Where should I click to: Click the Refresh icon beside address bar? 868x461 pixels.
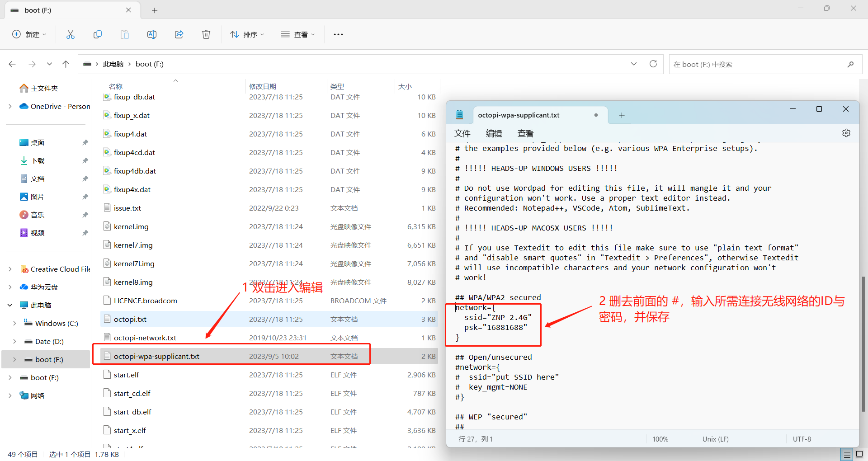653,64
